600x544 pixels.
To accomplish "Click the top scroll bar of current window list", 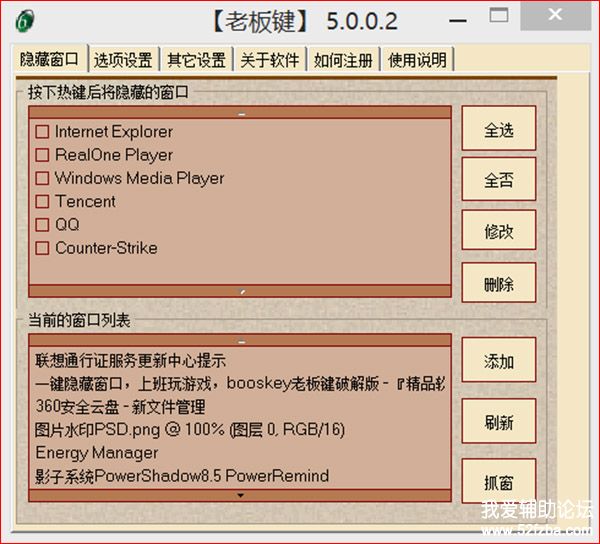I will (240, 340).
